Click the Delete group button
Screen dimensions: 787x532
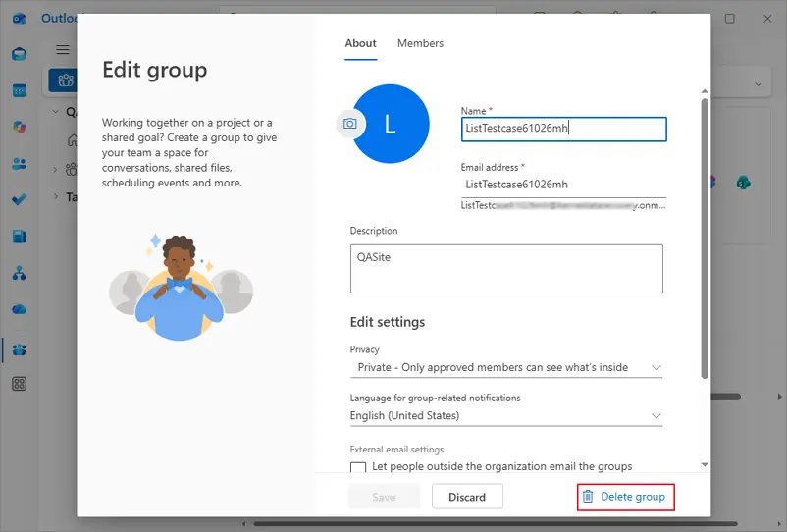pos(625,497)
